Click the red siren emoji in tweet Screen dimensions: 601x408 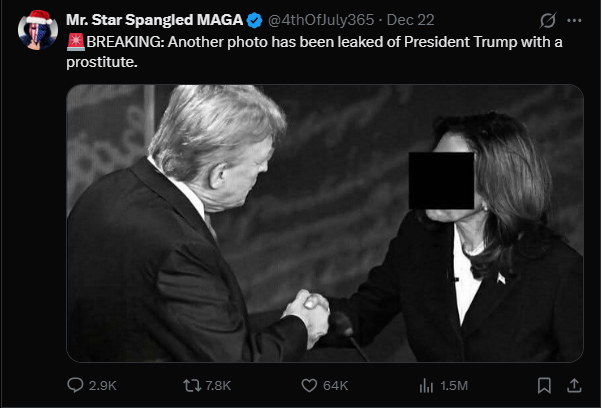[x=76, y=41]
